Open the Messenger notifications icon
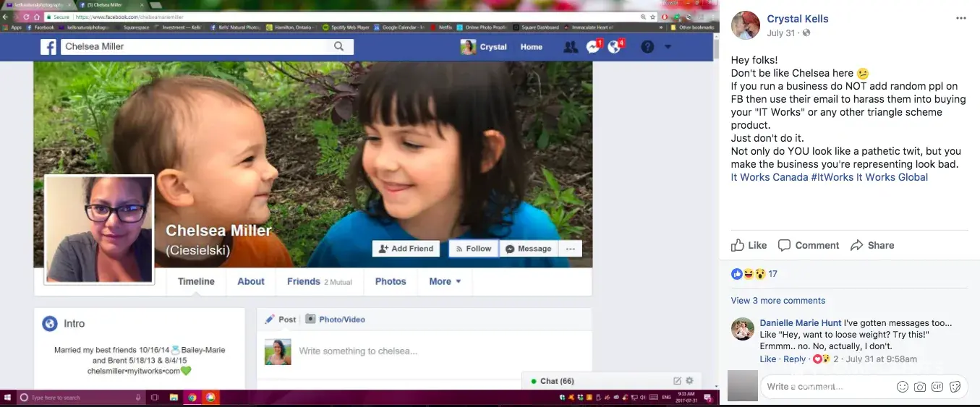 [x=593, y=47]
